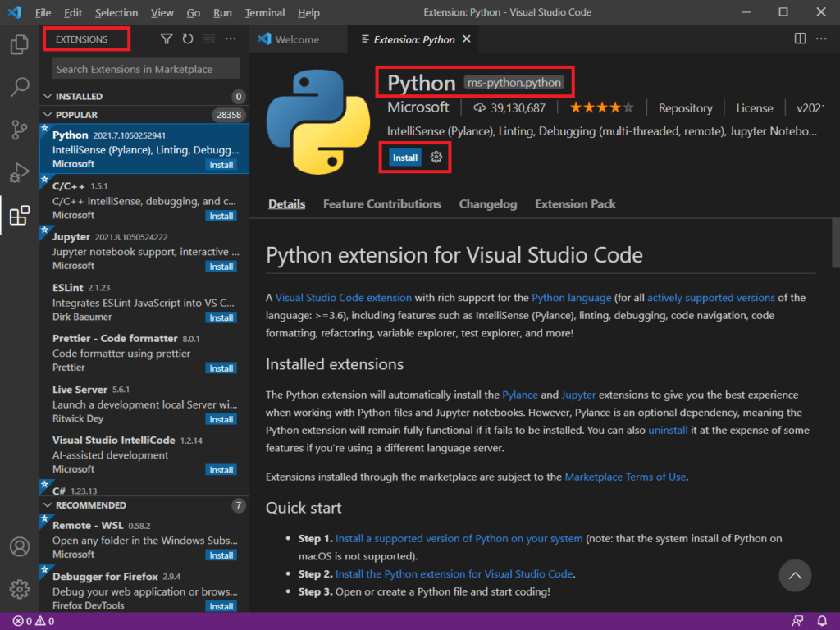This screenshot has height=630, width=840.
Task: Open the Source Control view
Action: click(x=20, y=130)
